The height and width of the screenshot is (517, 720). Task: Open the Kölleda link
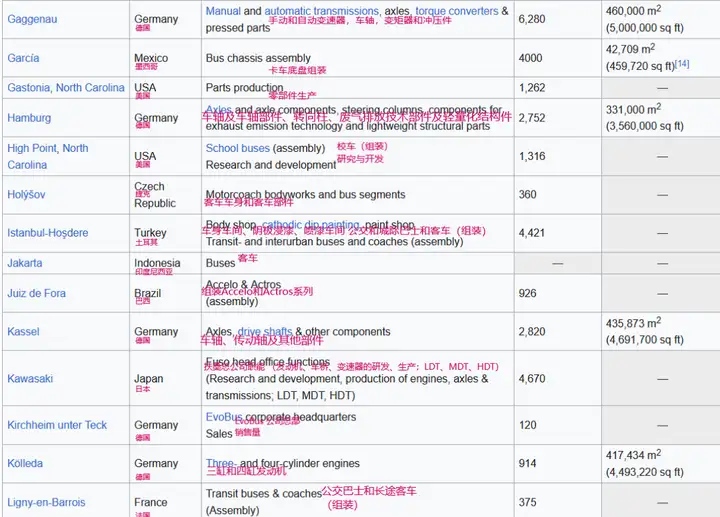coord(25,463)
